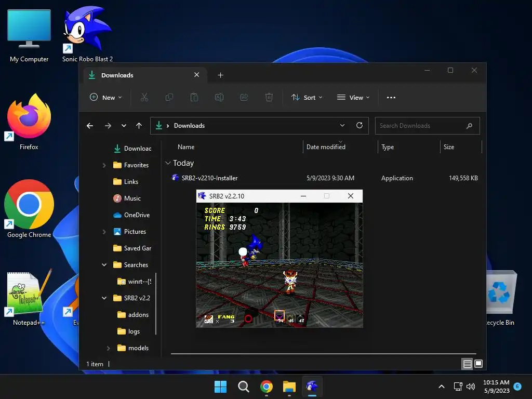Open the volume speaker tray icon
532x399 pixels.
coord(471,387)
